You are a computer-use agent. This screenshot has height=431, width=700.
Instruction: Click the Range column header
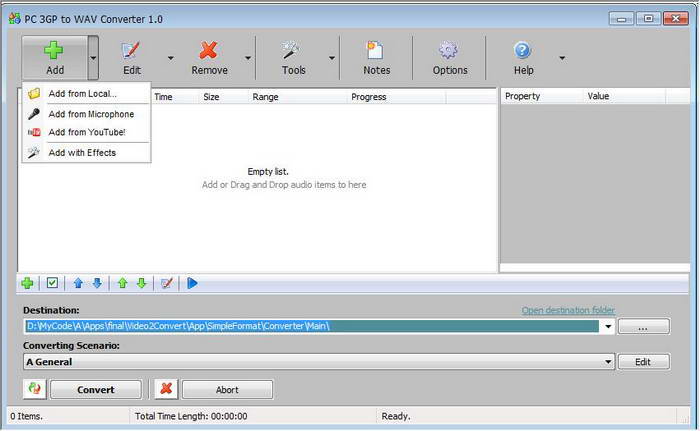point(297,97)
